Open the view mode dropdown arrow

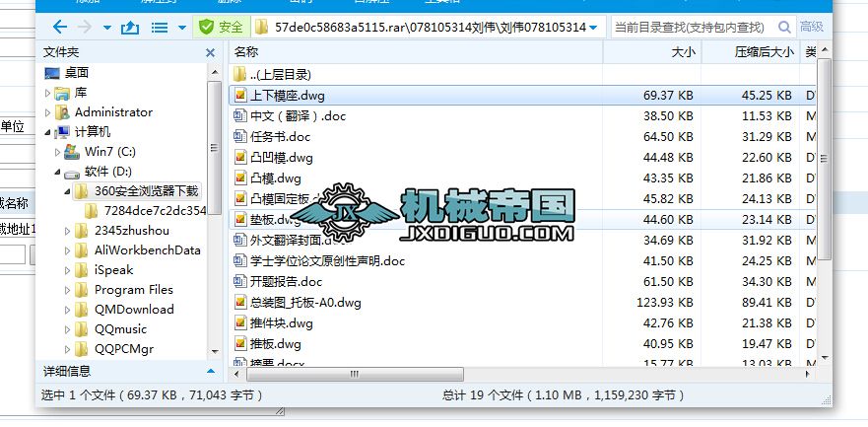(x=181, y=28)
